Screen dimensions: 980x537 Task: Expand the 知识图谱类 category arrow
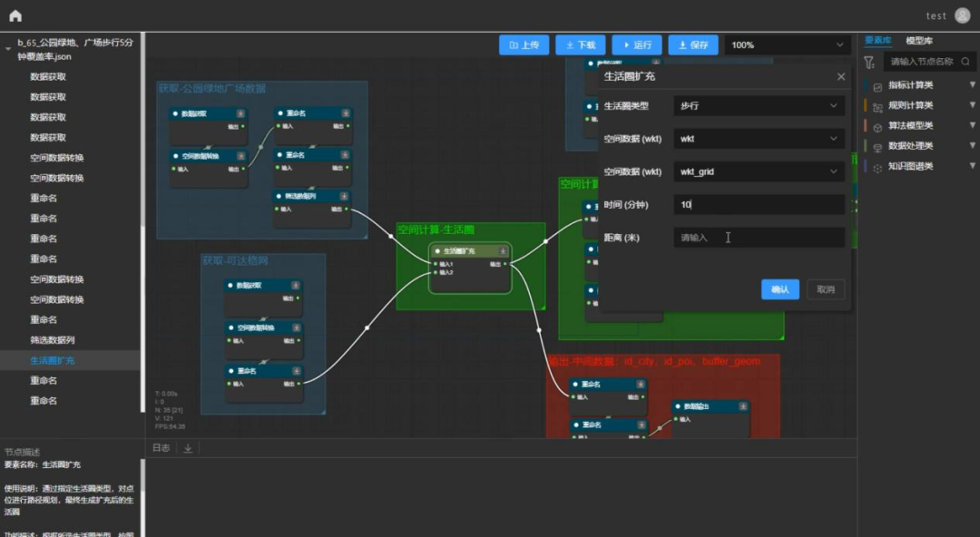pos(973,166)
